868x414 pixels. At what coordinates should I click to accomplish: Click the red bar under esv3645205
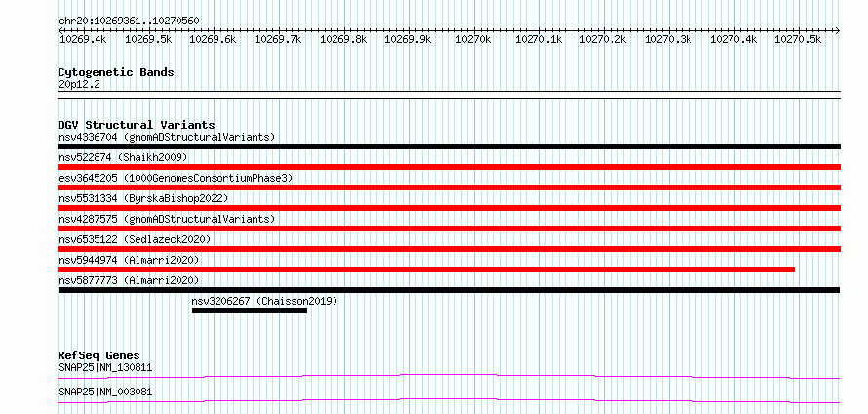pyautogui.click(x=449, y=187)
